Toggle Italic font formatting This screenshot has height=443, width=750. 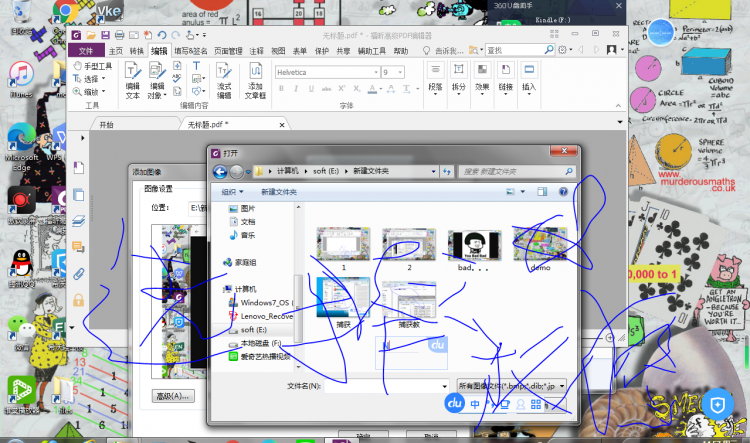click(296, 89)
